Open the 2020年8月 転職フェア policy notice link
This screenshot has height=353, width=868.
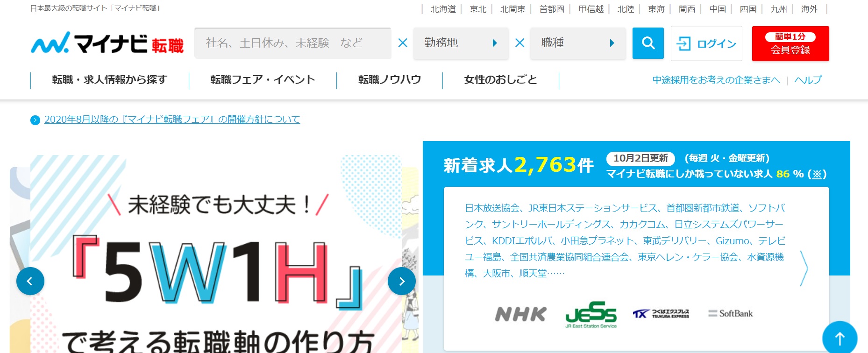(x=172, y=120)
